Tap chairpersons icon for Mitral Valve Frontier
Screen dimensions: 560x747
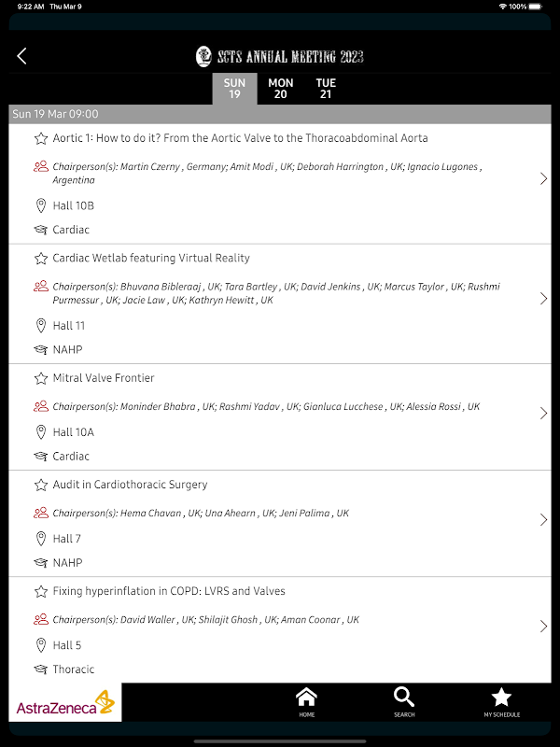(41, 406)
